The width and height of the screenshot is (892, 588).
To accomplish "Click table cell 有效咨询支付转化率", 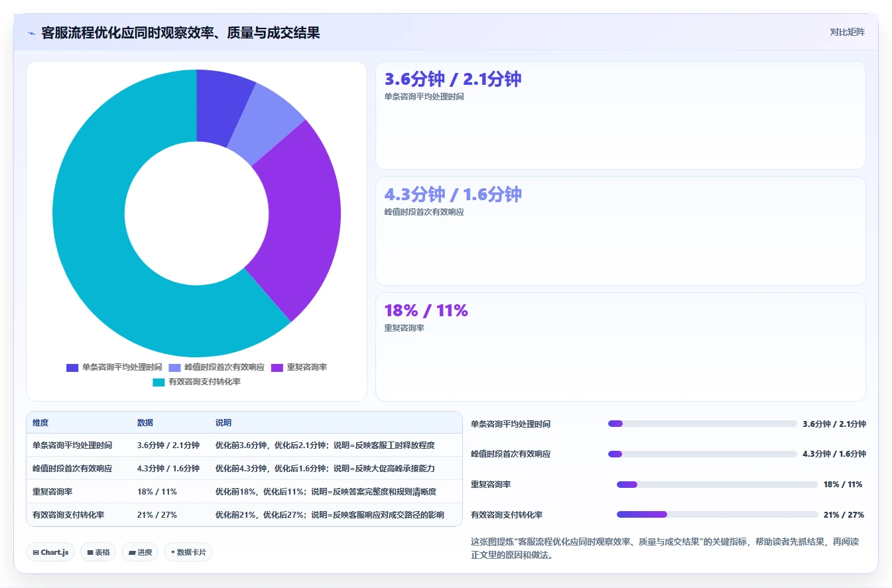I will point(68,515).
